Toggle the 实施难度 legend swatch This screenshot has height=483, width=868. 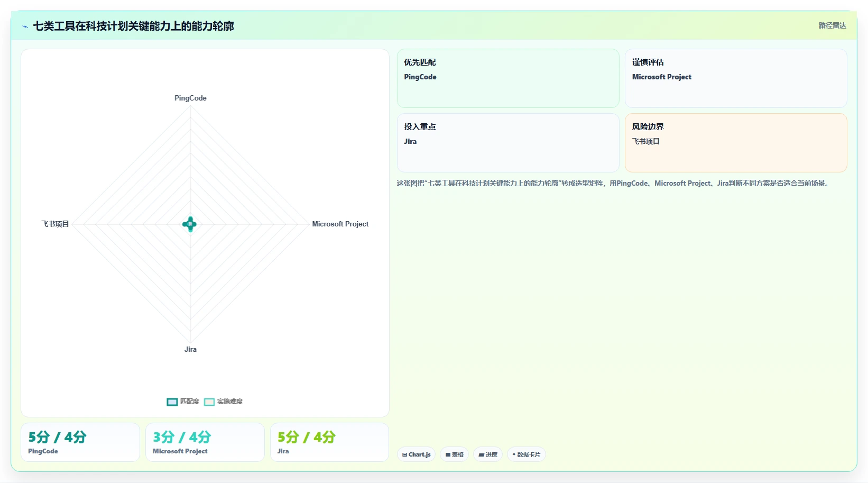pyautogui.click(x=209, y=402)
